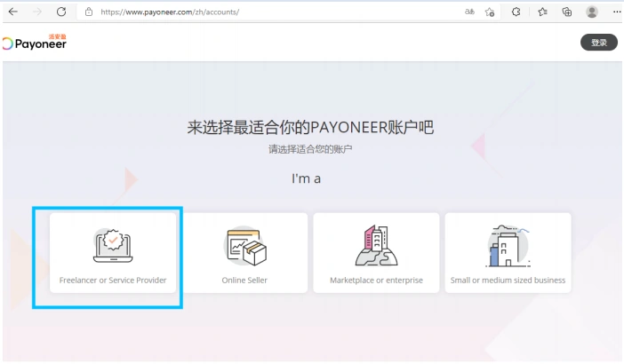Screen dimensions: 624x364
Task: Open the browser profile avatar
Action: pyautogui.click(x=592, y=12)
